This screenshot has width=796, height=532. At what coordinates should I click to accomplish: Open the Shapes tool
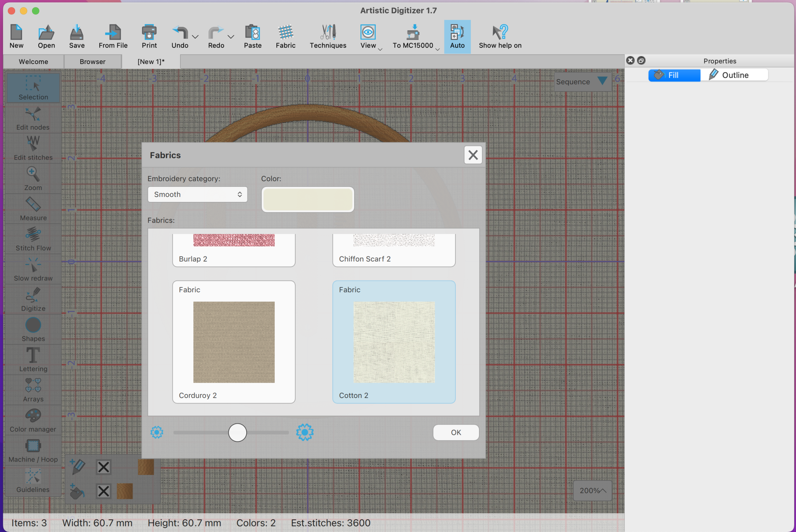tap(33, 329)
